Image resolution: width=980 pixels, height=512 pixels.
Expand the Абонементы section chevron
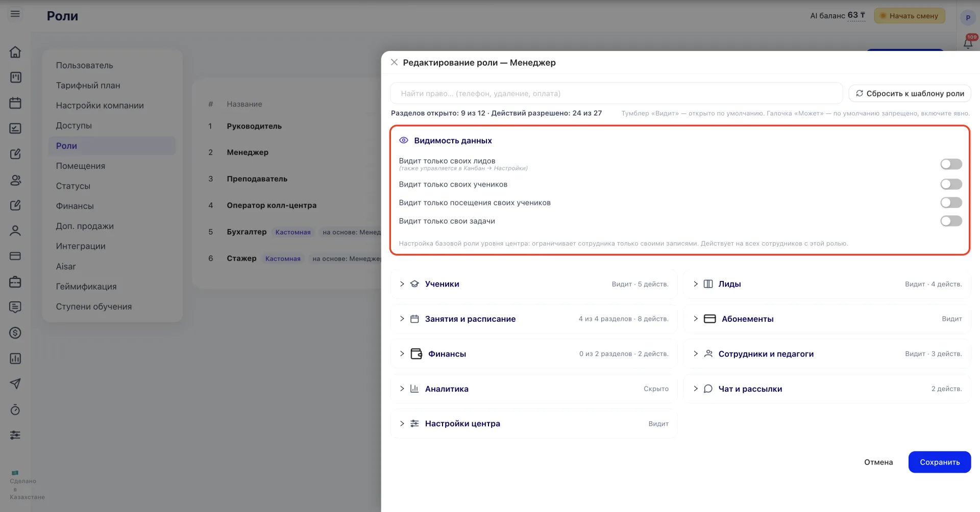(695, 319)
